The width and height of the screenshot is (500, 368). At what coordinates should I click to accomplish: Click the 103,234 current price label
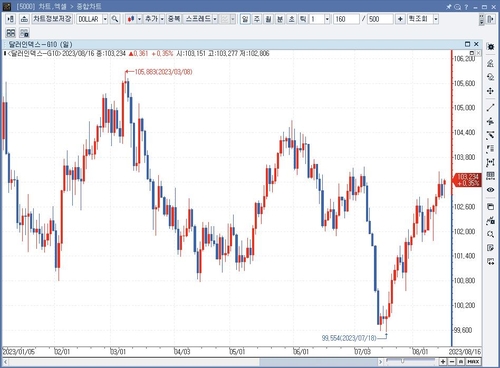click(467, 180)
